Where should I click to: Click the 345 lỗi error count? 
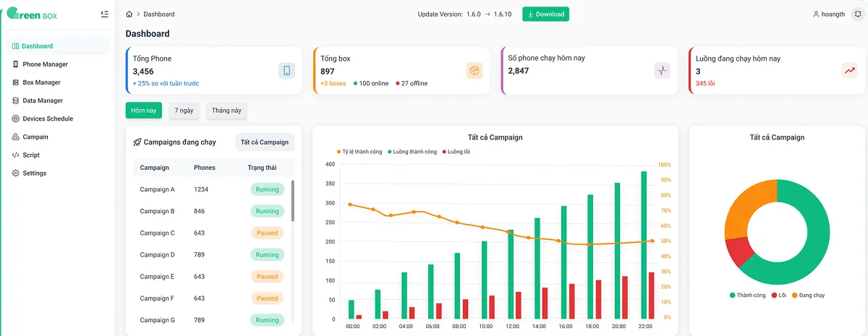(x=705, y=83)
